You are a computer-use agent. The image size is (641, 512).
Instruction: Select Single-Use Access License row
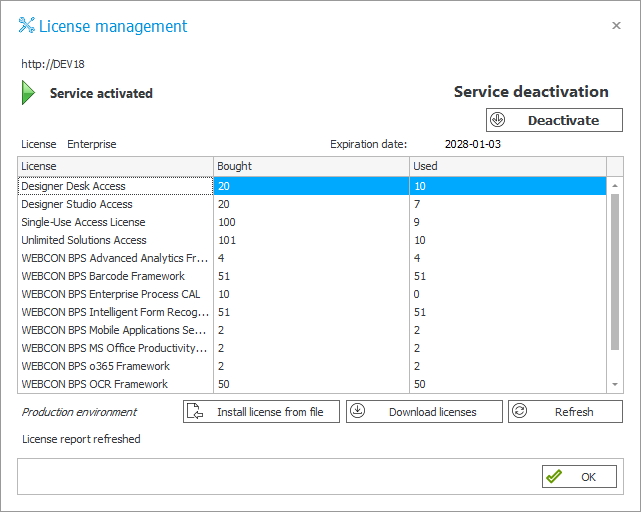point(312,222)
